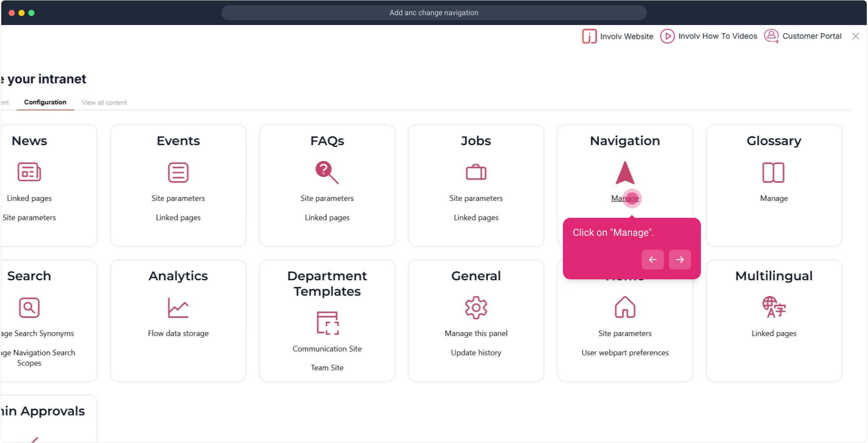Click the Jobs briefcase icon
Image resolution: width=868 pixels, height=443 pixels.
(x=476, y=172)
